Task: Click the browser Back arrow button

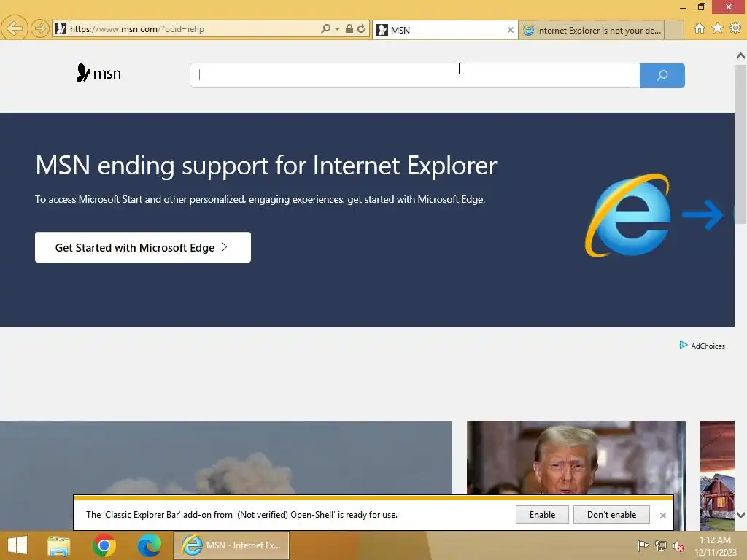Action: [15, 28]
